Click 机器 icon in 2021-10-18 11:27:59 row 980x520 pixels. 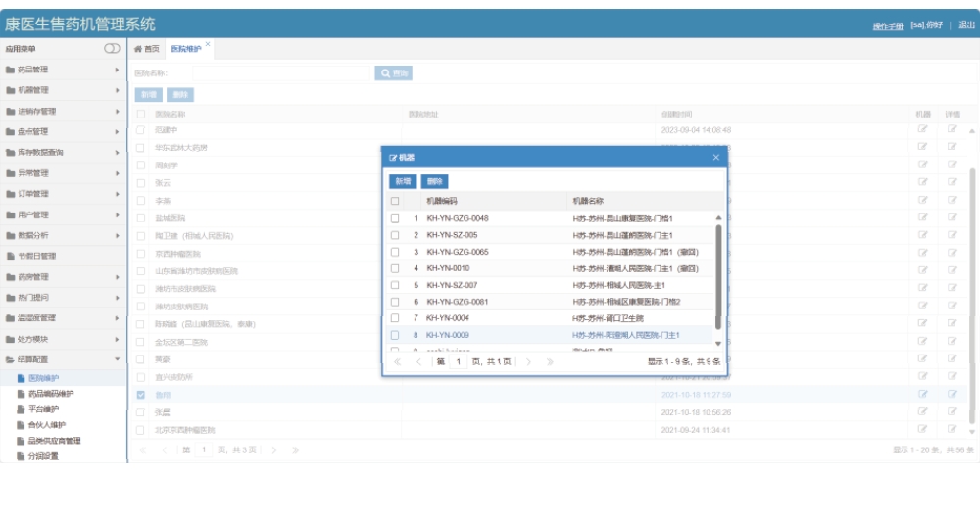pos(922,394)
